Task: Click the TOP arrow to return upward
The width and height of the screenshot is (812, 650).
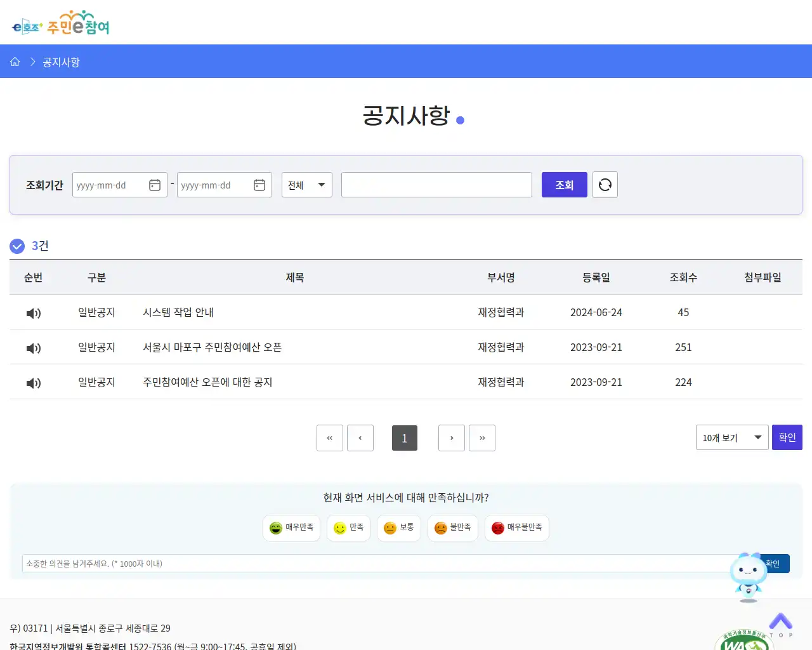Action: [781, 625]
